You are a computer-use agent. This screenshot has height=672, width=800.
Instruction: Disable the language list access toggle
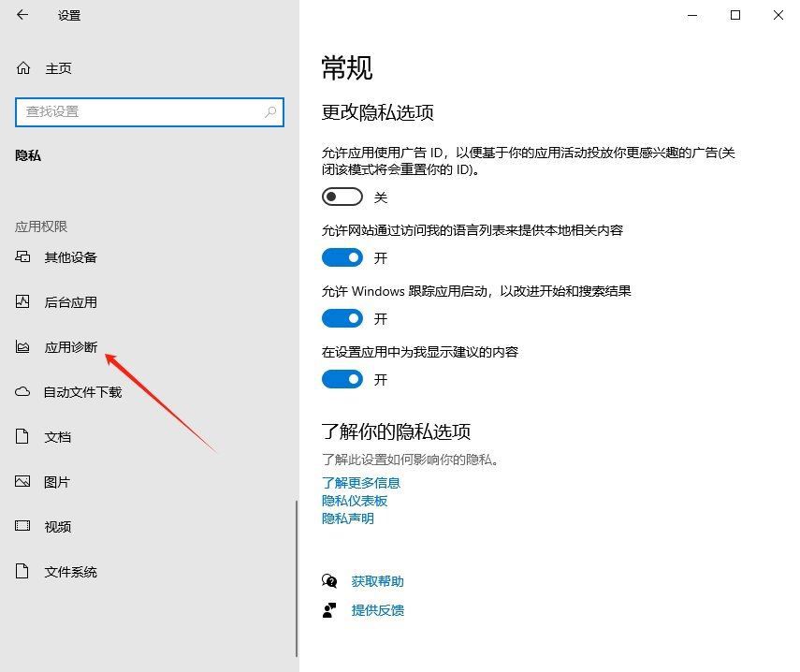click(x=342, y=257)
